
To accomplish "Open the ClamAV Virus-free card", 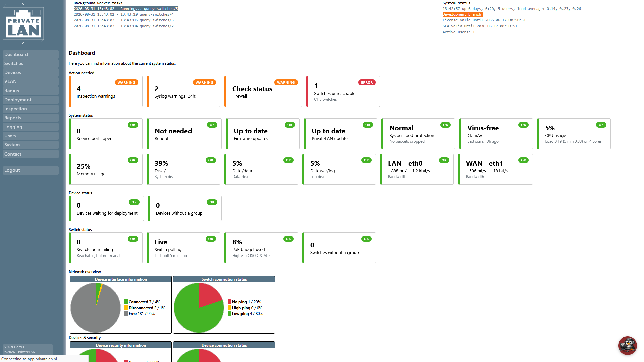I will [x=496, y=134].
